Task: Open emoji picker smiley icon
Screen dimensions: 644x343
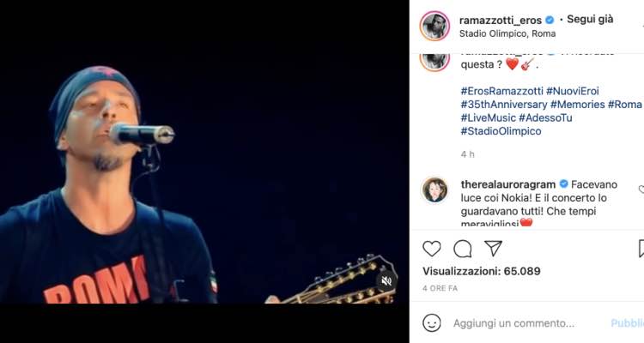Action: 431,323
